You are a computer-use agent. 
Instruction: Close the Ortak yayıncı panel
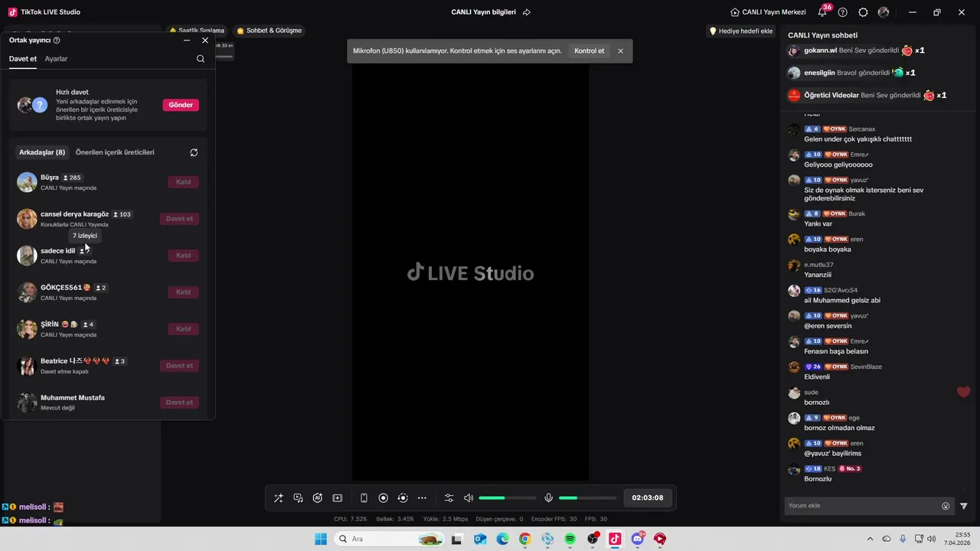(x=205, y=41)
